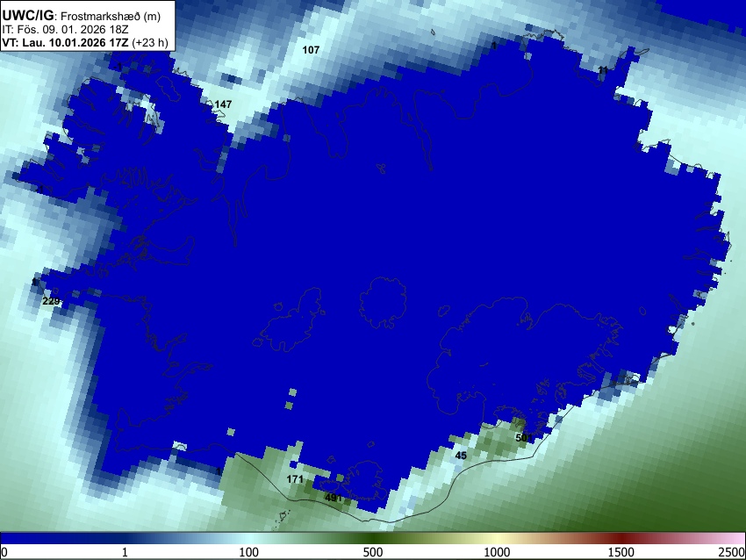Viewport: 746px width, 560px height.
Task: Click the '45' value label on the map
Action: 461,456
